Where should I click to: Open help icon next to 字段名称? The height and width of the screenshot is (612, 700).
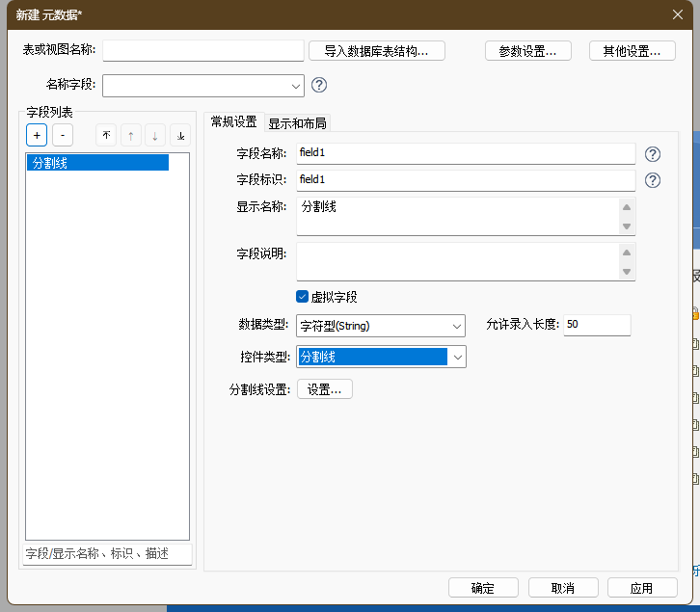(x=653, y=154)
